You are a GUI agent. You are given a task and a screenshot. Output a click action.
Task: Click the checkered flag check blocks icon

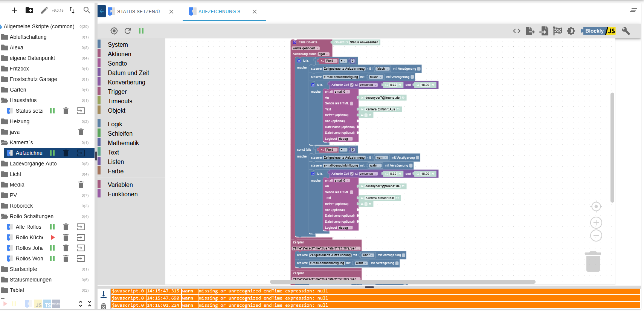557,31
